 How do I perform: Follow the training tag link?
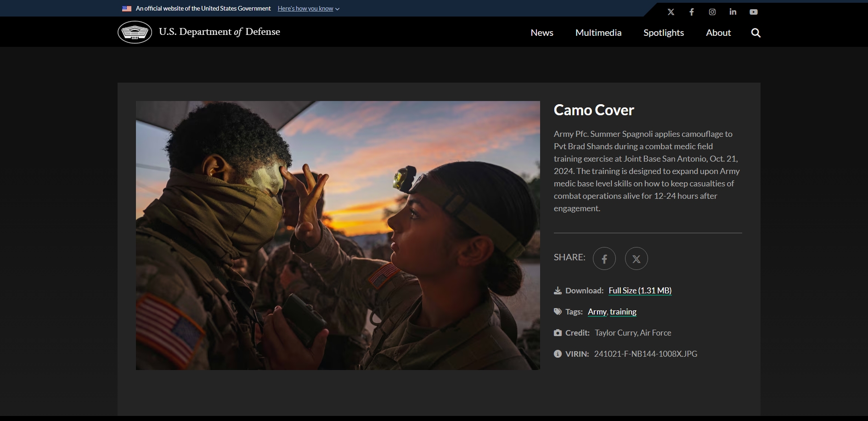(x=623, y=312)
